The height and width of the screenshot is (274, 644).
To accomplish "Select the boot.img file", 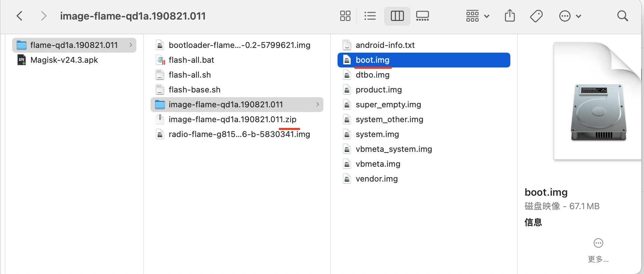I will click(424, 60).
